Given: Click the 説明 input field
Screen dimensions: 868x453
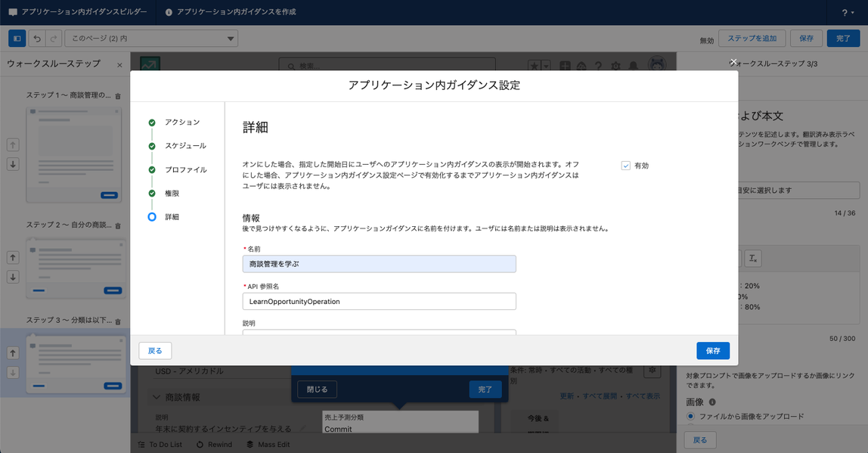Looking at the screenshot, I should 380,332.
